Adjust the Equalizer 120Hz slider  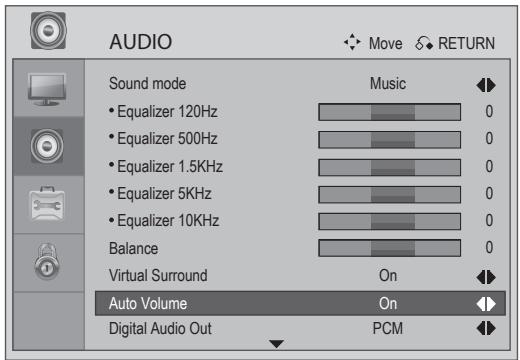(x=390, y=112)
